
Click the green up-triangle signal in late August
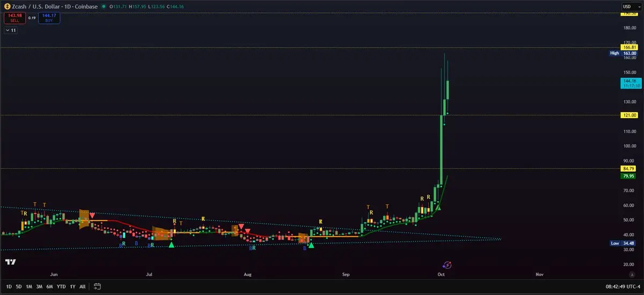pos(311,245)
